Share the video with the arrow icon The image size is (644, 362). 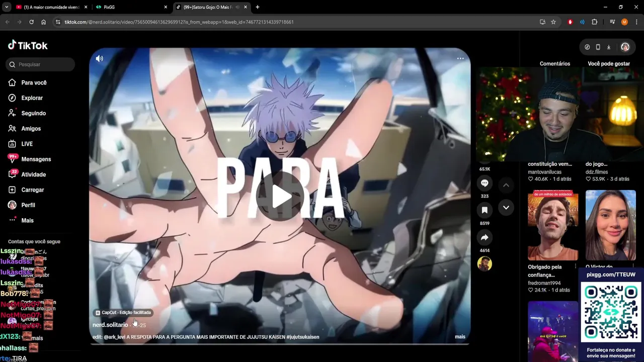coord(485,237)
